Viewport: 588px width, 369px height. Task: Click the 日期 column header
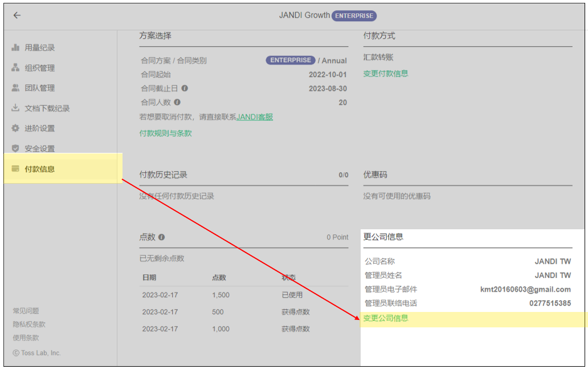pyautogui.click(x=149, y=278)
